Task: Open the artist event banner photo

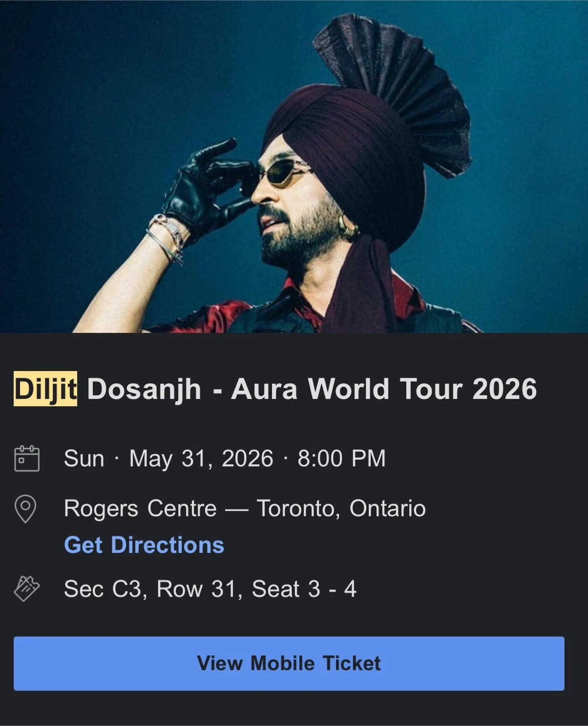Action: coord(294,166)
